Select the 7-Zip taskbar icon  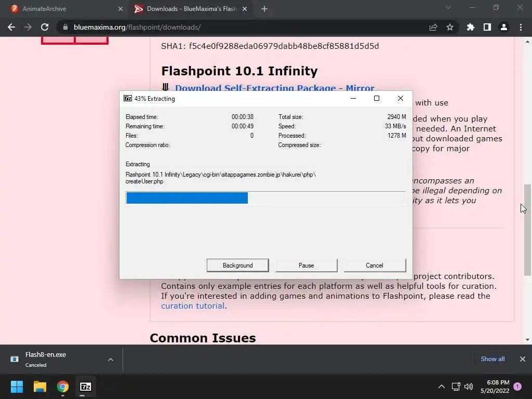click(x=86, y=387)
